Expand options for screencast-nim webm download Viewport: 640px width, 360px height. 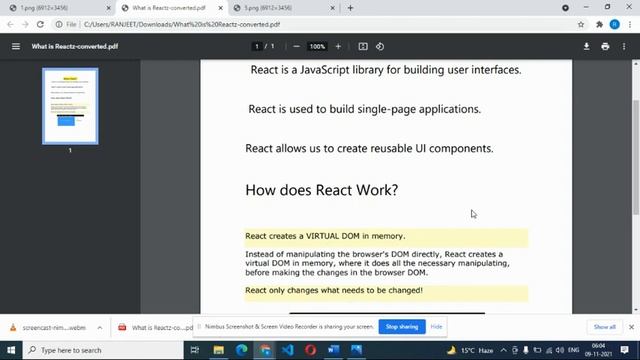(x=100, y=328)
